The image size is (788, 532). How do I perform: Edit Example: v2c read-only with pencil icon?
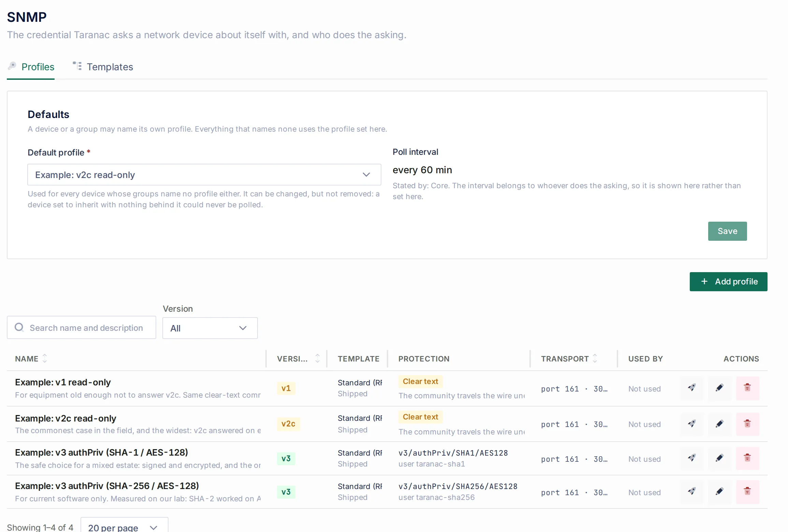tap(720, 424)
